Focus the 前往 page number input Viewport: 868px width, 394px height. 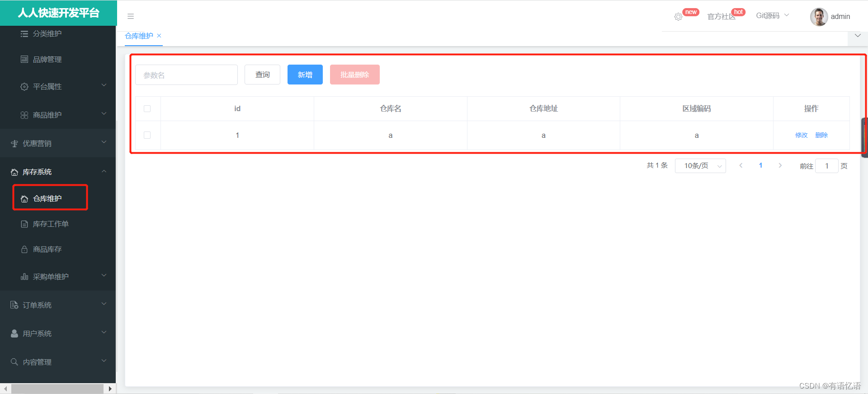827,166
